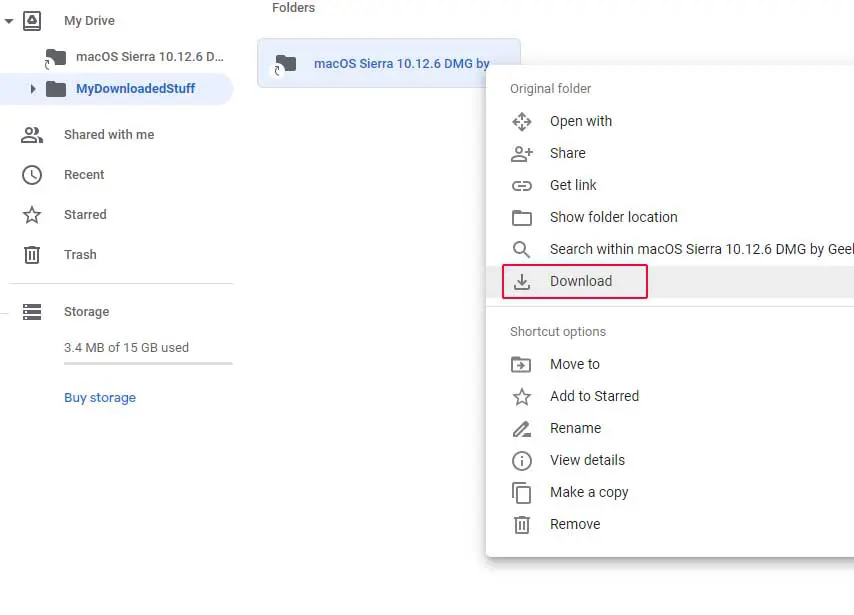Click the Make a copy icon

coord(521,493)
